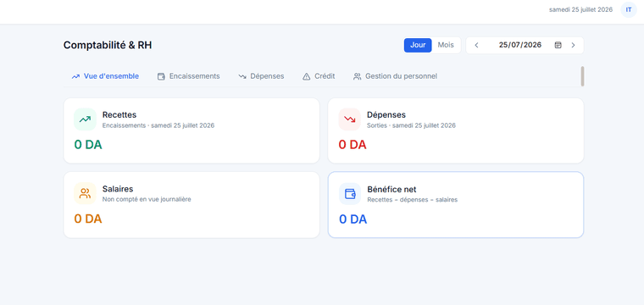The height and width of the screenshot is (305, 644).
Task: Click the green Recettes trend-up icon
Action: click(85, 119)
